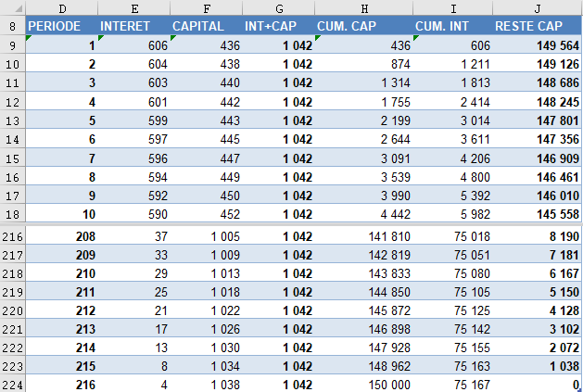Select cell with value 145 558
This screenshot has width=583, height=392.
click(x=538, y=214)
